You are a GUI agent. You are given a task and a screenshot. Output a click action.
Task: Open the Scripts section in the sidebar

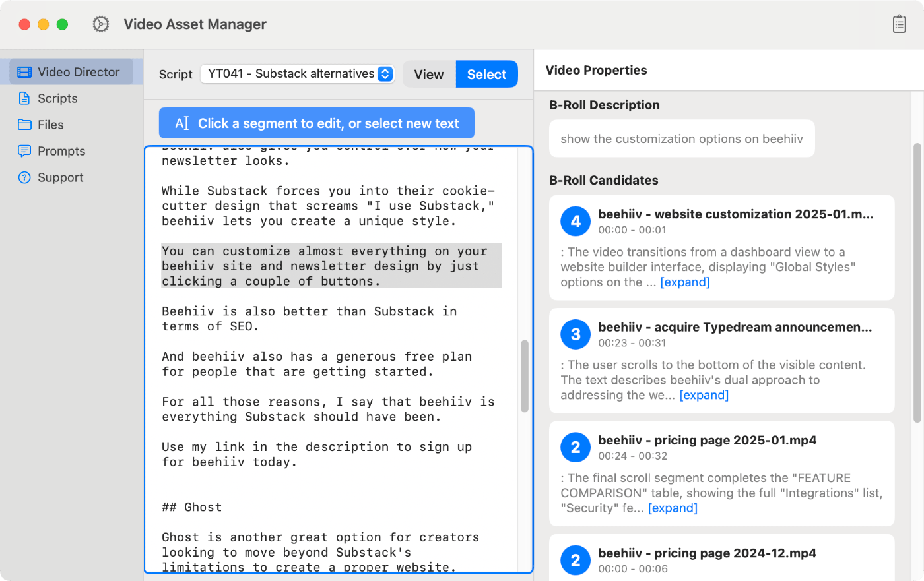(57, 98)
